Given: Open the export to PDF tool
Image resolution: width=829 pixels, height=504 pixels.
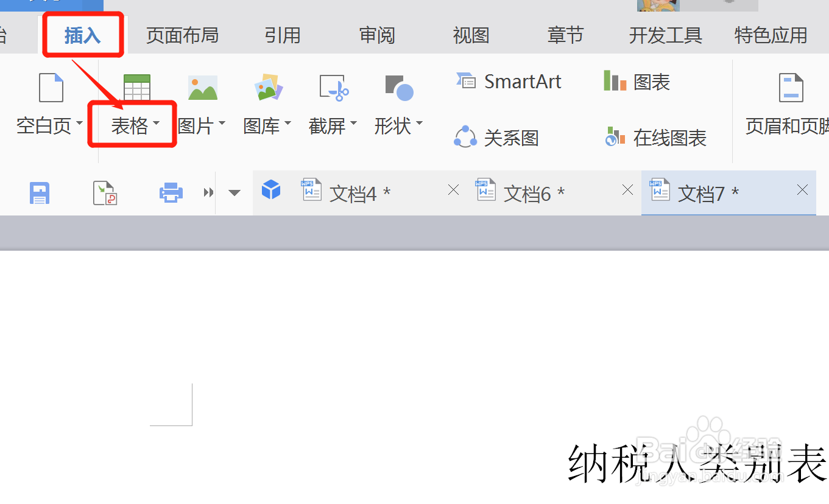Looking at the screenshot, I should tap(105, 192).
